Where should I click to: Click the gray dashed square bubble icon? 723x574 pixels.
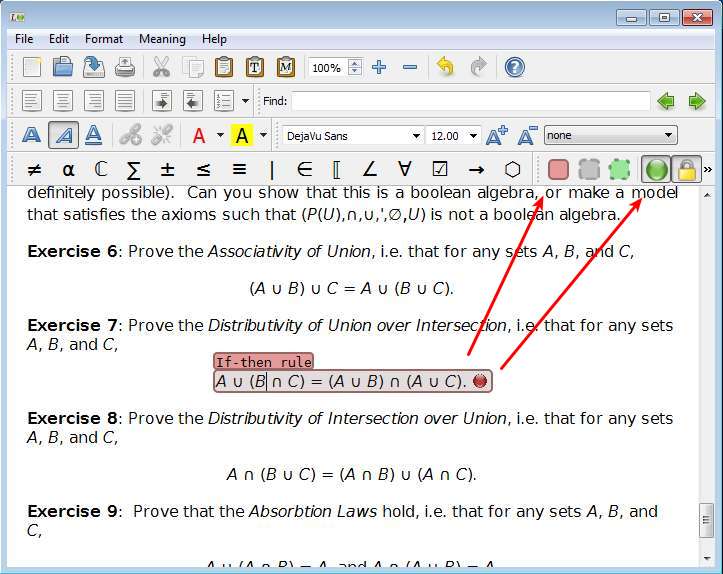tap(589, 170)
